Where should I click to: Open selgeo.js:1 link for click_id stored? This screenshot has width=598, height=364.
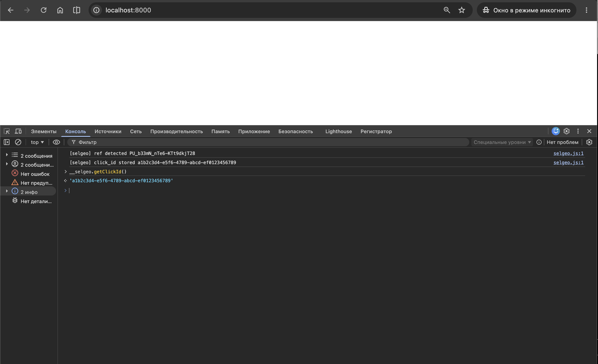(x=568, y=163)
